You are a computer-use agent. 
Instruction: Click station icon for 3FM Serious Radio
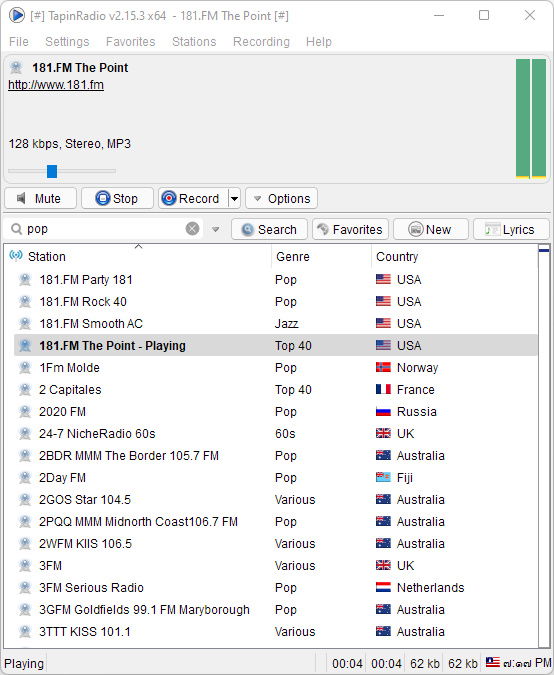click(25, 588)
